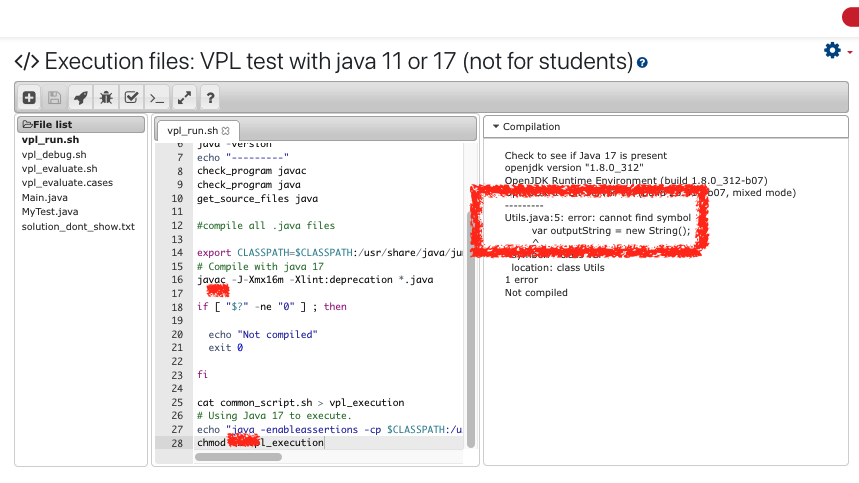Viewport: 859px width, 483px height.
Task: Click the 'if [ "$?" -ne "0" ] ; then' line
Action: click(x=272, y=307)
